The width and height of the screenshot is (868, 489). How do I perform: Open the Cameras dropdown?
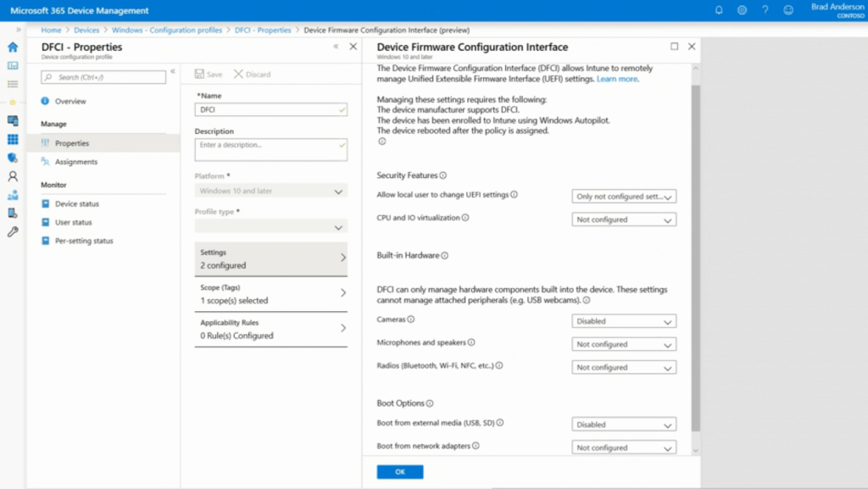point(624,321)
